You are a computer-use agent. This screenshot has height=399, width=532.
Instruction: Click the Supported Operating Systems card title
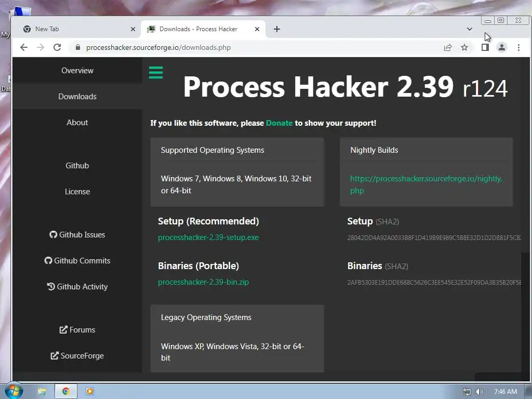[x=212, y=150]
